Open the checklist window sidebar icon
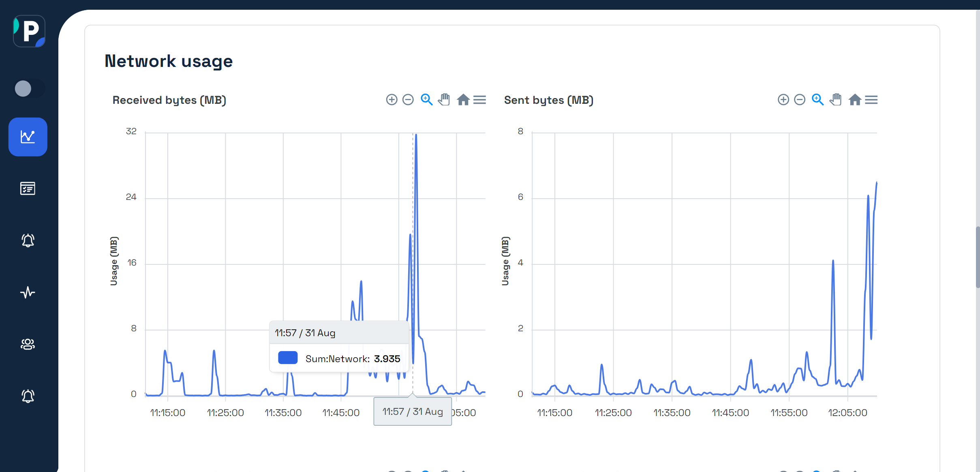Image resolution: width=980 pixels, height=472 pixels. pyautogui.click(x=28, y=189)
